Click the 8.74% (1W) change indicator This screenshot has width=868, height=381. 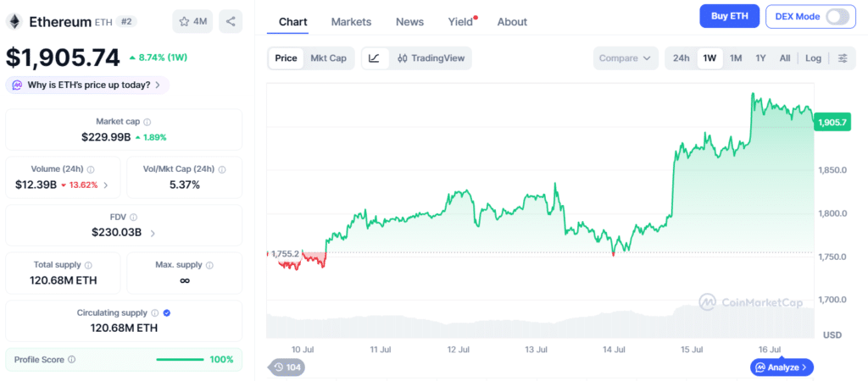159,58
